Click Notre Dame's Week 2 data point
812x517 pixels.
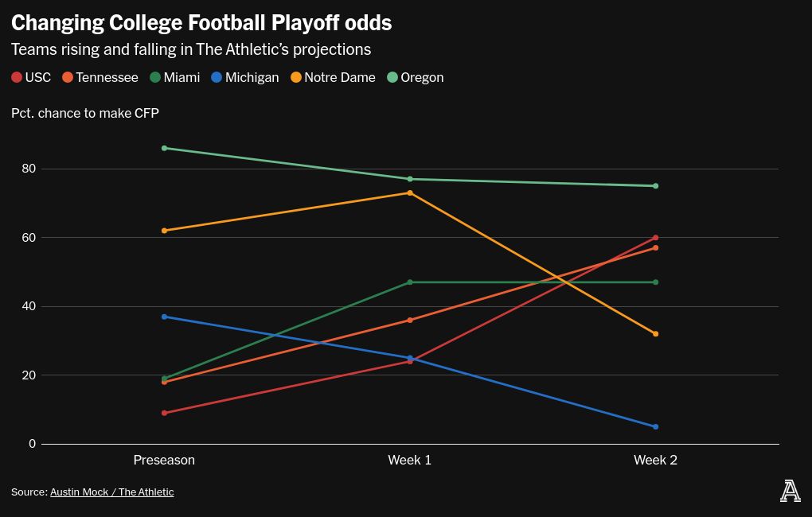pos(655,334)
